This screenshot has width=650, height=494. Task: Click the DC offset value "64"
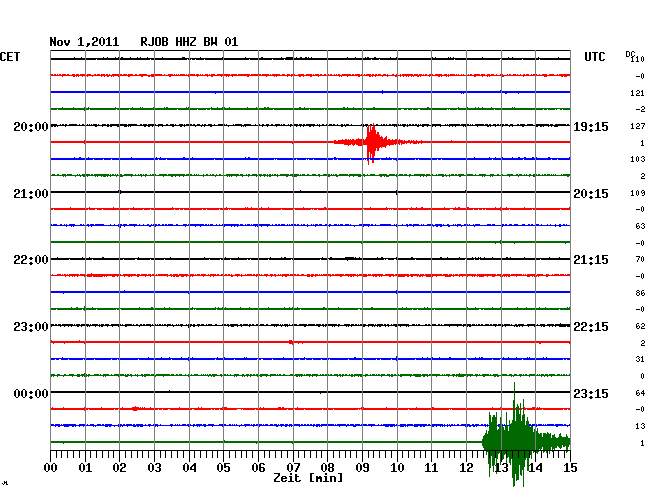click(x=640, y=393)
